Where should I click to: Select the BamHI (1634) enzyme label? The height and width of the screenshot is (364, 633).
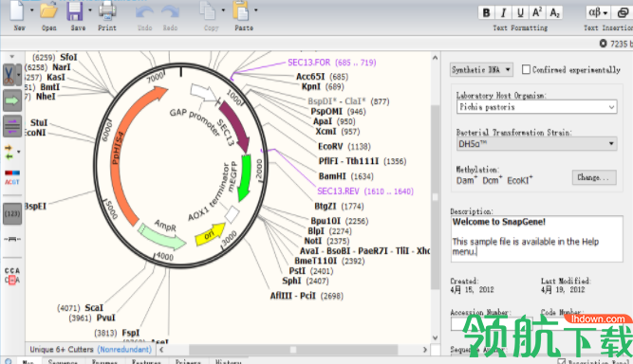346,176
